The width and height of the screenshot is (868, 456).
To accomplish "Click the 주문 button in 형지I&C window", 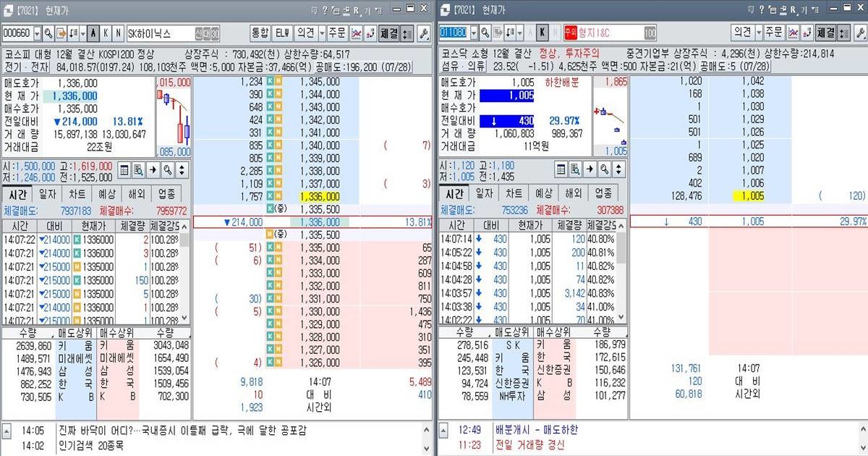I will tap(774, 33).
